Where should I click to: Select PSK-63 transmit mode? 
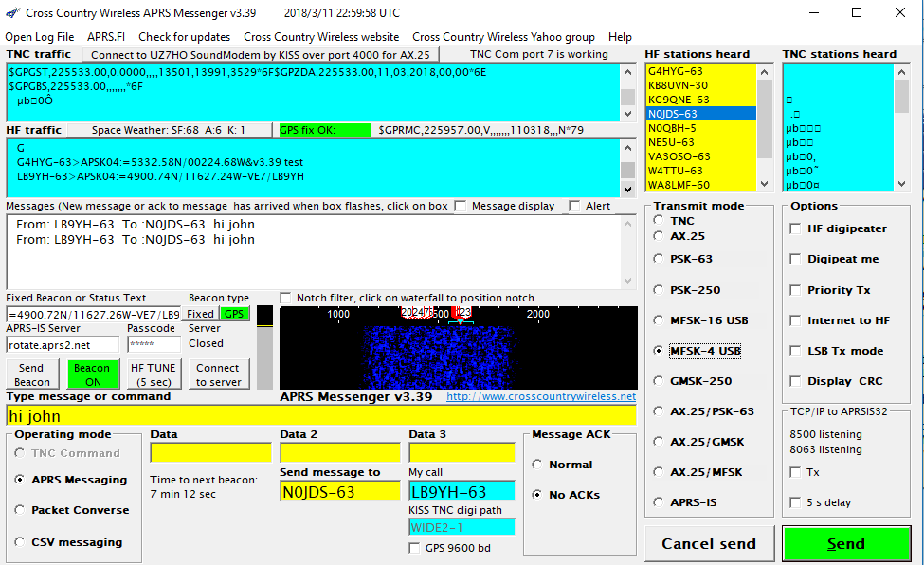[x=659, y=259]
